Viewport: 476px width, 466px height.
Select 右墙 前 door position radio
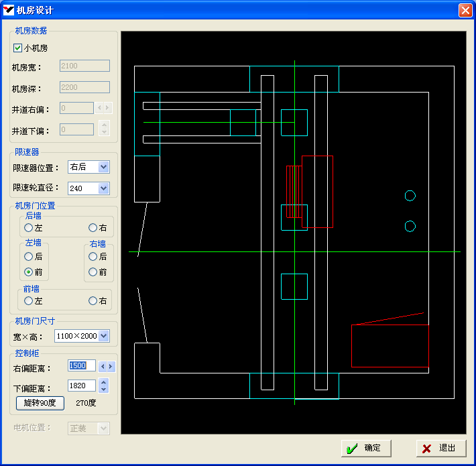pyautogui.click(x=93, y=272)
